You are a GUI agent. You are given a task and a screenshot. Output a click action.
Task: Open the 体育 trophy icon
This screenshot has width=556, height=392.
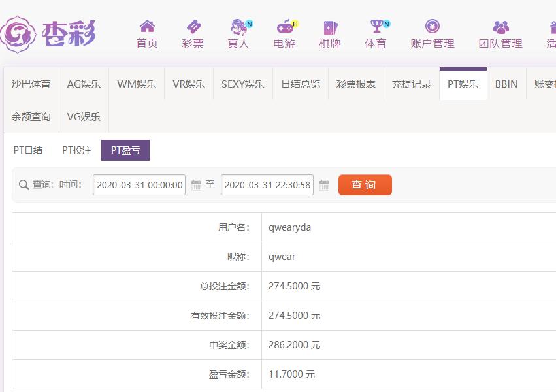(376, 27)
